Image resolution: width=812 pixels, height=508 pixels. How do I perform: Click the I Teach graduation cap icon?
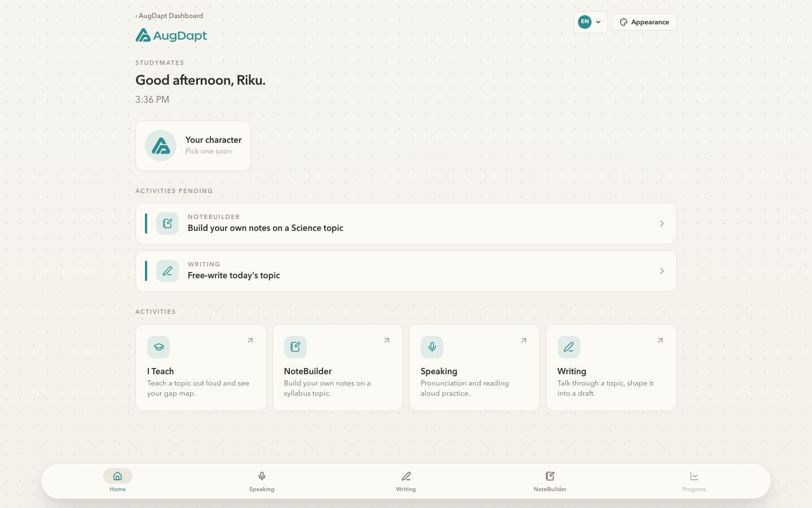point(158,347)
